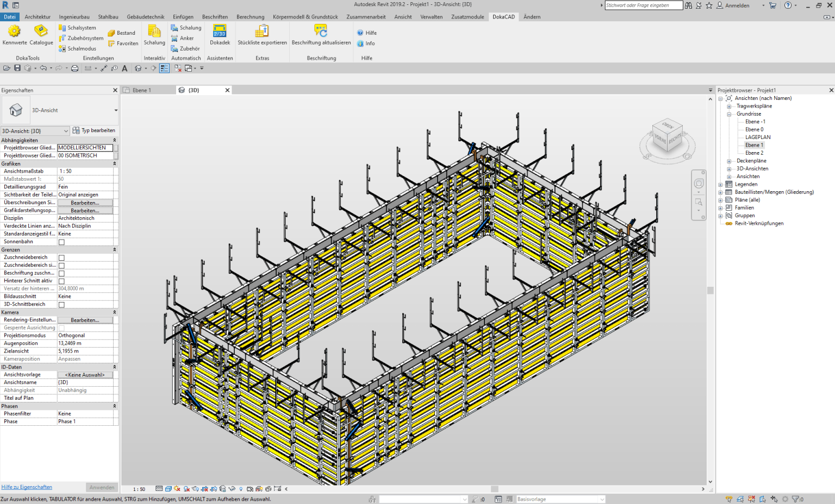This screenshot has height=504, width=835.
Task: Click the search field Stichwort oder Frage eingeben
Action: 643,5
